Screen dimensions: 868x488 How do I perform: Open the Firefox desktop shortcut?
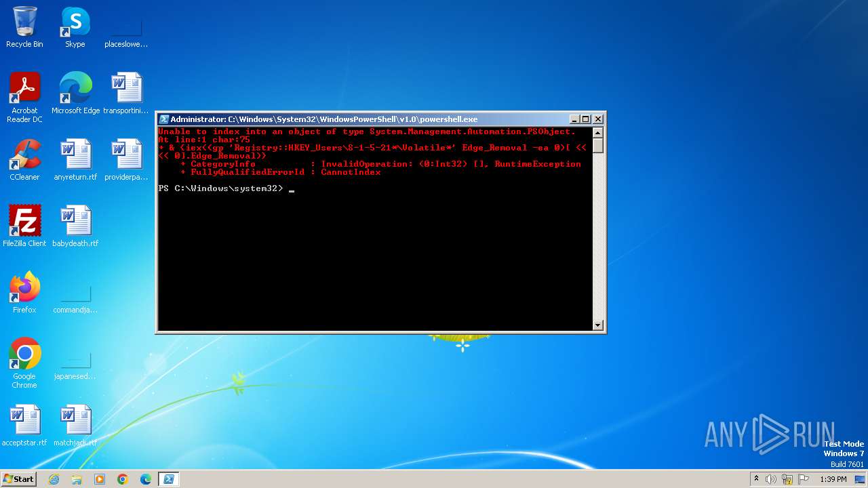pos(24,293)
